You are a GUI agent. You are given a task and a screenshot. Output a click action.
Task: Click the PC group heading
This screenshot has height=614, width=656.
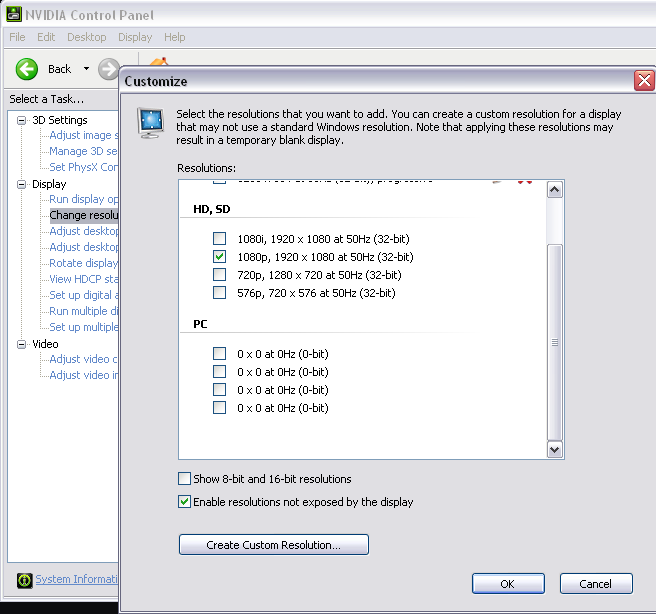click(200, 324)
